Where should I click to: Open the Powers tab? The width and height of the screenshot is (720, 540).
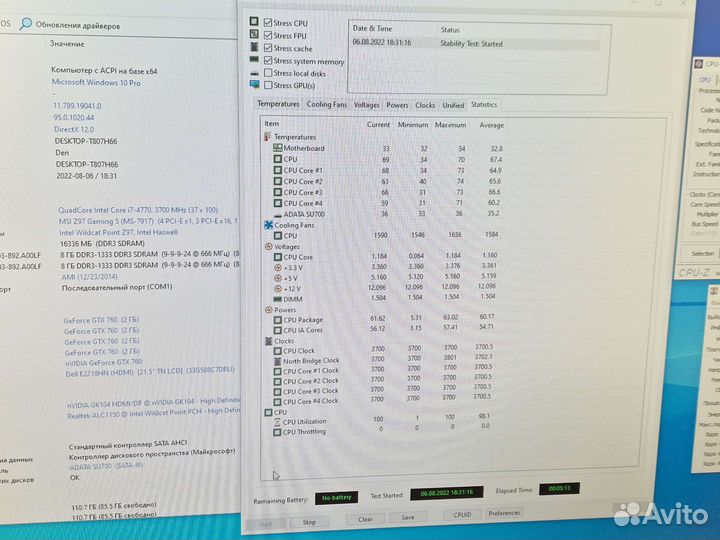(x=397, y=105)
